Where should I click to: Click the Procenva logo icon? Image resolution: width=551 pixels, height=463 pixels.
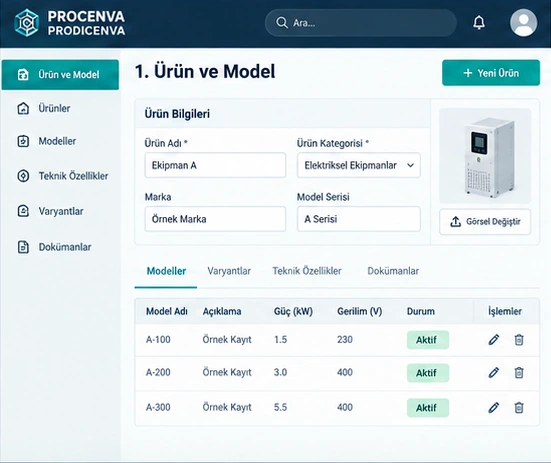click(26, 23)
